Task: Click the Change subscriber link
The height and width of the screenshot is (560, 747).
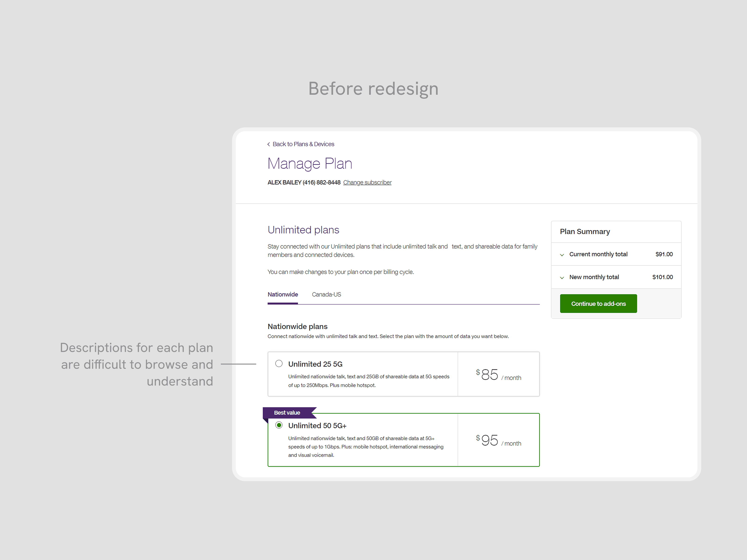Action: pos(367,182)
